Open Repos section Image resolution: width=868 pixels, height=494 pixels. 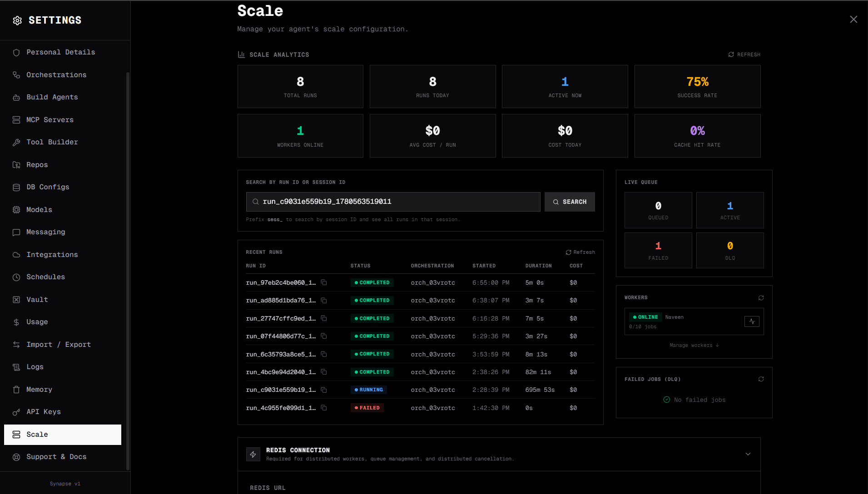pyautogui.click(x=63, y=165)
